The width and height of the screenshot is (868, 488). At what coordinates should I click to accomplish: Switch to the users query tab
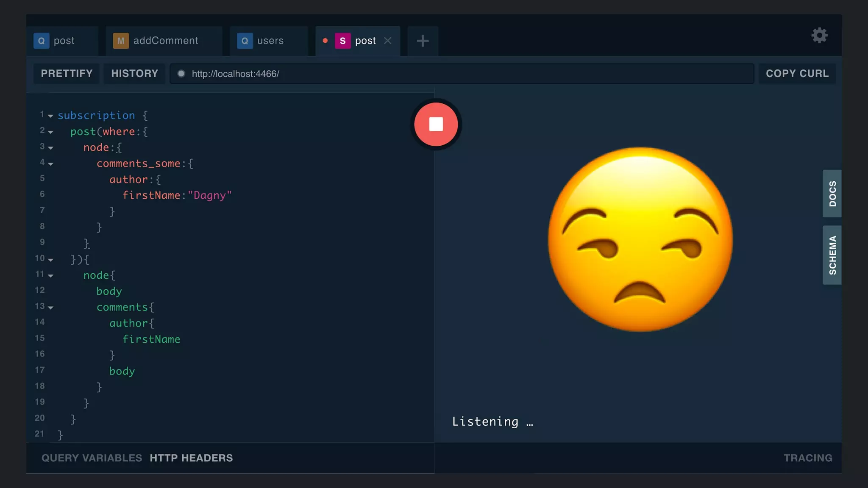click(270, 41)
